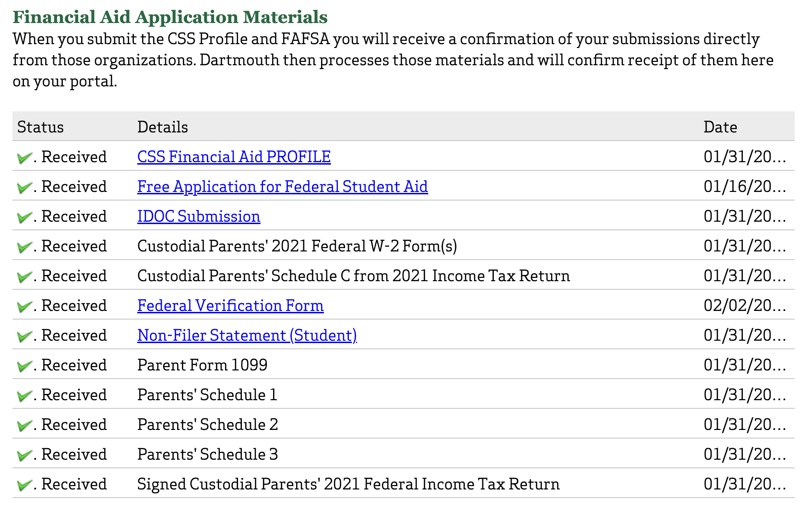812x524 pixels.
Task: Select the Custodial Parents' 2021 Federal W-2 row
Action: [297, 246]
